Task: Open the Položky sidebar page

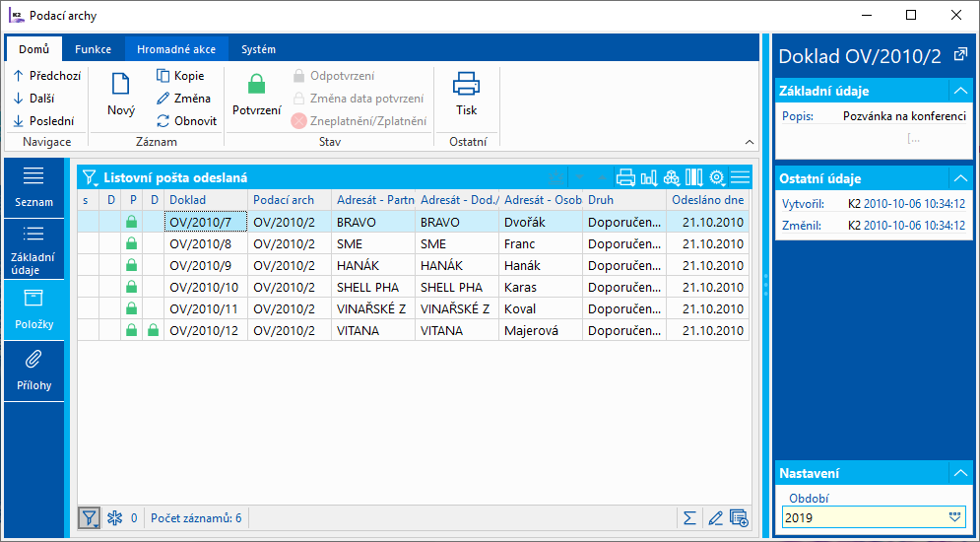Action: coord(33,310)
